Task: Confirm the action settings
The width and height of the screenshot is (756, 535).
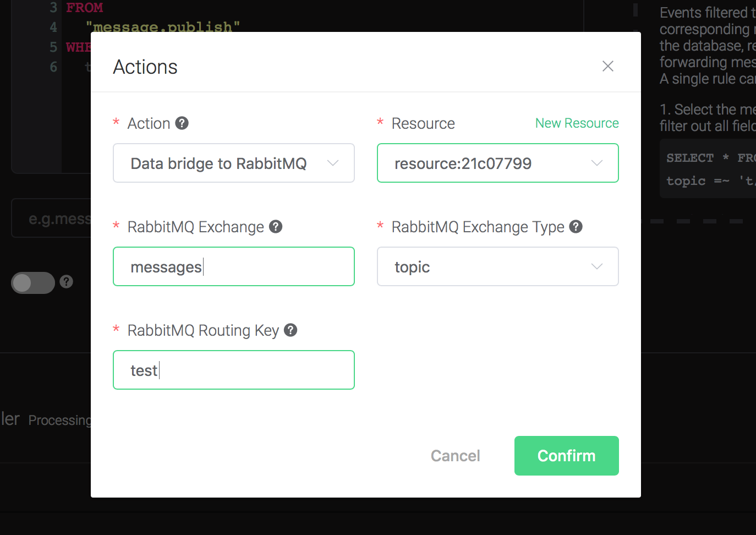Action: coord(566,456)
